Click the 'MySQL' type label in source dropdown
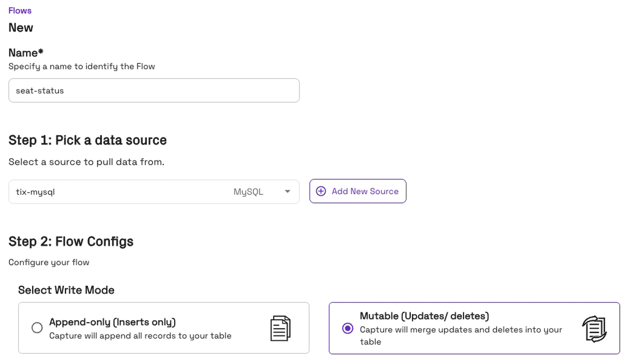Viewport: 631px width, 364px height. tap(248, 192)
